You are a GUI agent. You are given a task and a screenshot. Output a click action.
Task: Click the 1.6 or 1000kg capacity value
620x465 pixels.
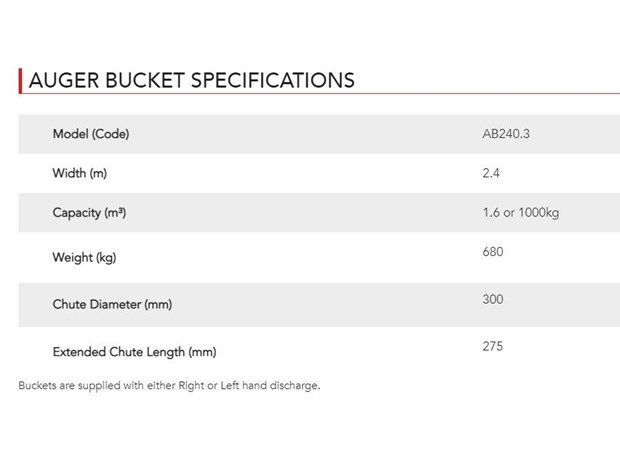point(521,212)
